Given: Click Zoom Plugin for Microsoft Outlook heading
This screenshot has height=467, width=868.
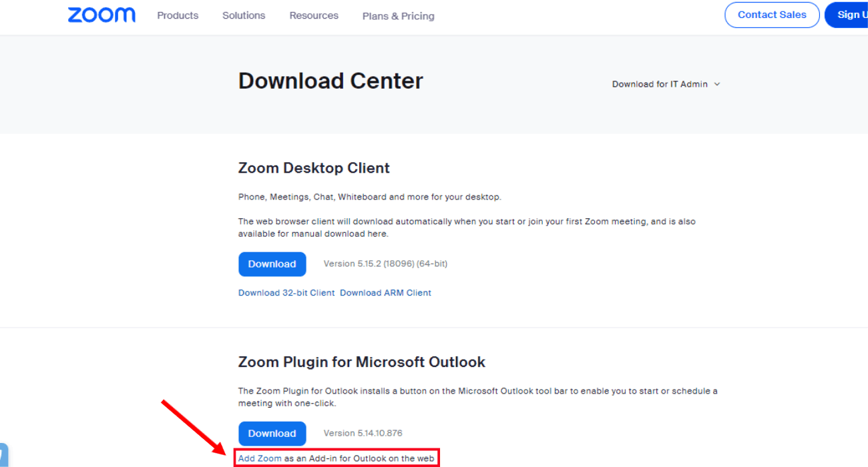Looking at the screenshot, I should [362, 362].
